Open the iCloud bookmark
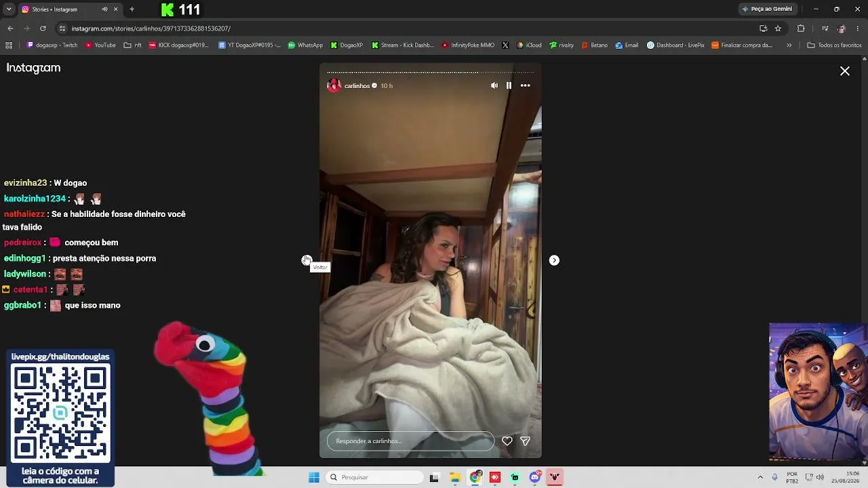The width and height of the screenshot is (868, 488). coord(529,45)
